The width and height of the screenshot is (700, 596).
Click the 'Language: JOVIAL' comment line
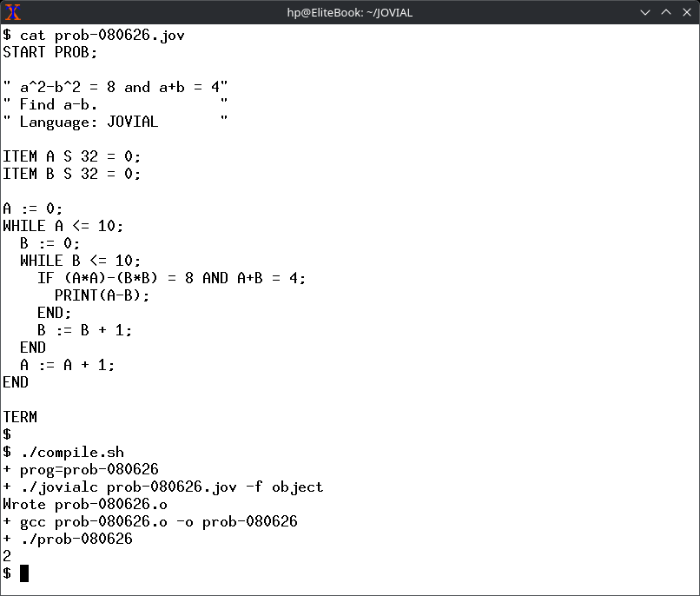(x=116, y=122)
